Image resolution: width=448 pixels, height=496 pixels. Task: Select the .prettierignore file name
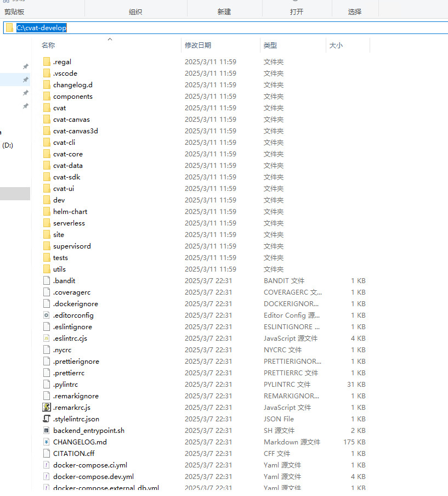click(76, 361)
